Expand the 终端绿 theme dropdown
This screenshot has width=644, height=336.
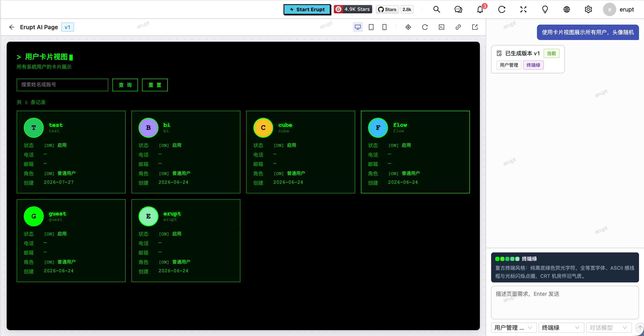561,327
